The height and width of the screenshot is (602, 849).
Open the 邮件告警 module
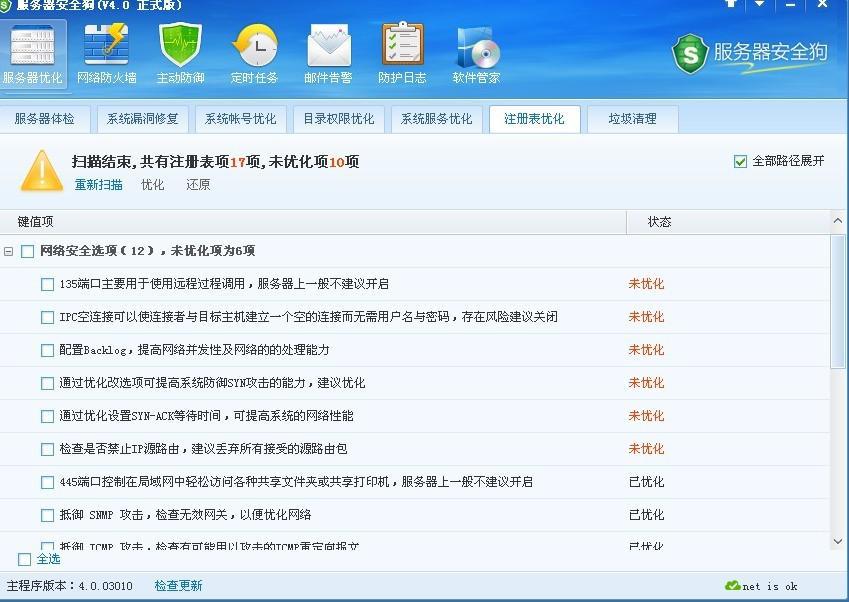pos(329,52)
